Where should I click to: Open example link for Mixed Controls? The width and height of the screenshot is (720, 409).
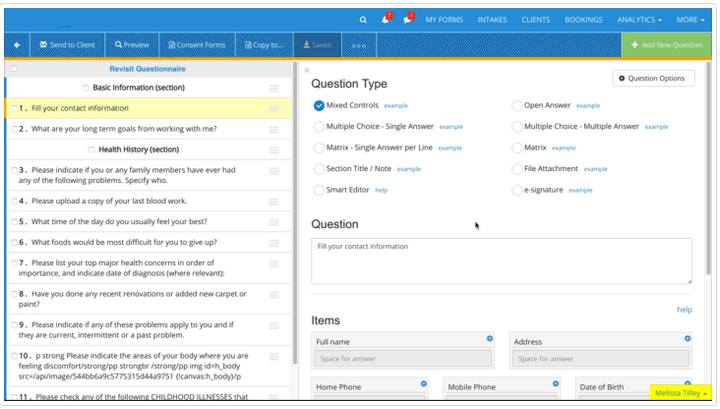pos(396,106)
